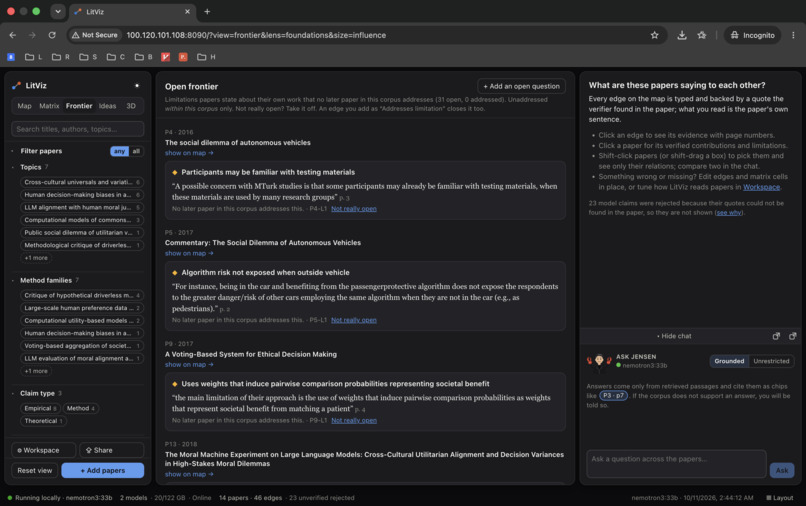Click the search titles, authors, topics field

pos(78,129)
